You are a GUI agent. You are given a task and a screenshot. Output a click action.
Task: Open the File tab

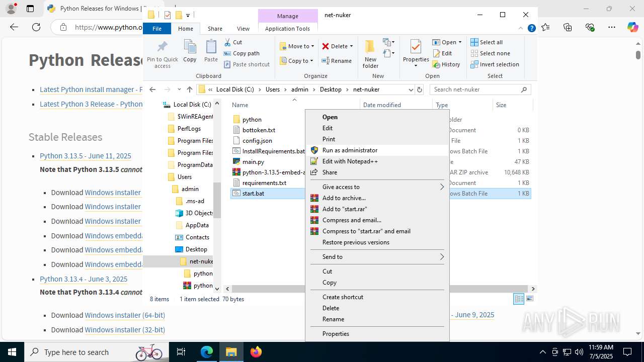pyautogui.click(x=157, y=29)
